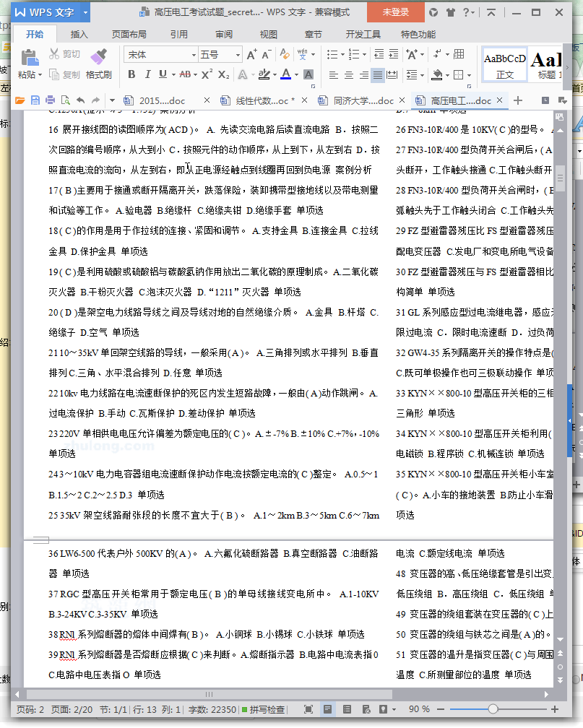Add a new document tab with plus button
The height and width of the screenshot is (728, 583).
pyautogui.click(x=517, y=100)
